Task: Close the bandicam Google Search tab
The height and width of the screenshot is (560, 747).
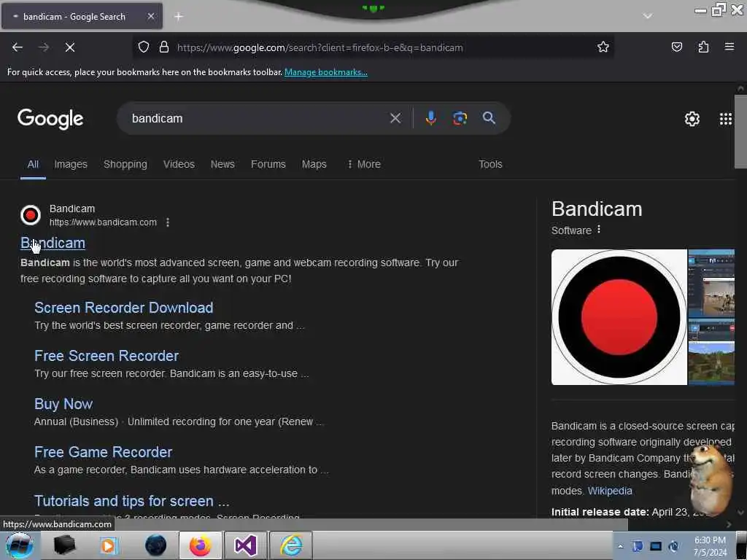Action: pyautogui.click(x=150, y=16)
